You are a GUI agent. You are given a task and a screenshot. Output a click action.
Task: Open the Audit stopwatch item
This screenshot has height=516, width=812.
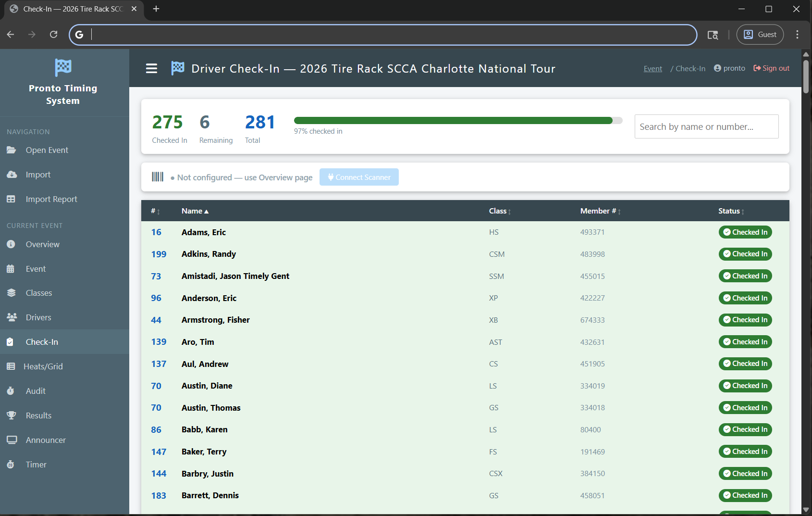36,391
